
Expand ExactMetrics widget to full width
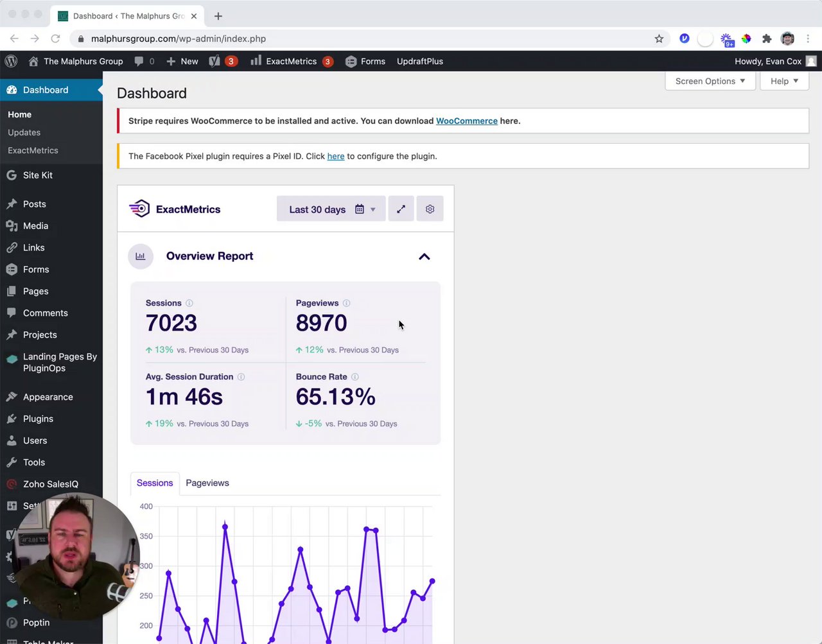point(401,209)
